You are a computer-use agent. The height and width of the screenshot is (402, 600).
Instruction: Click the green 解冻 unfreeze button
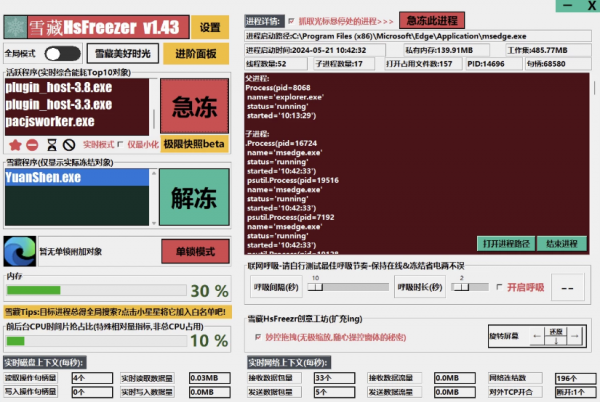click(x=194, y=197)
